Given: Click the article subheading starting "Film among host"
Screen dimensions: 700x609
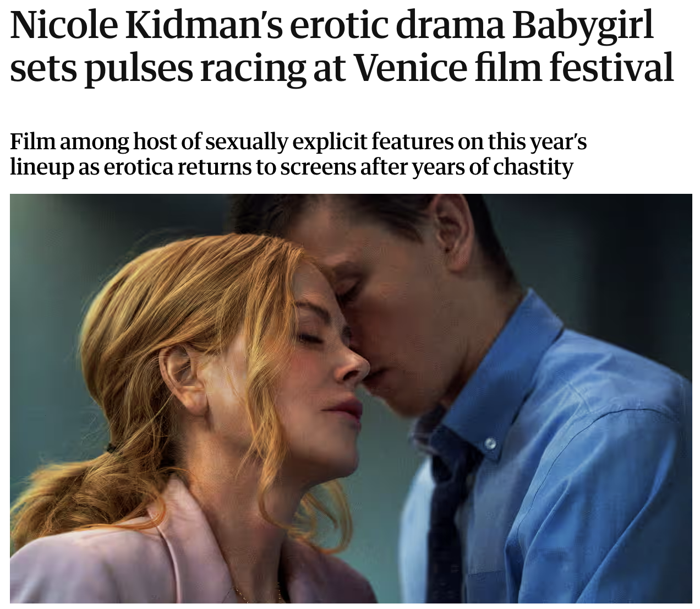Looking at the screenshot, I should (298, 154).
